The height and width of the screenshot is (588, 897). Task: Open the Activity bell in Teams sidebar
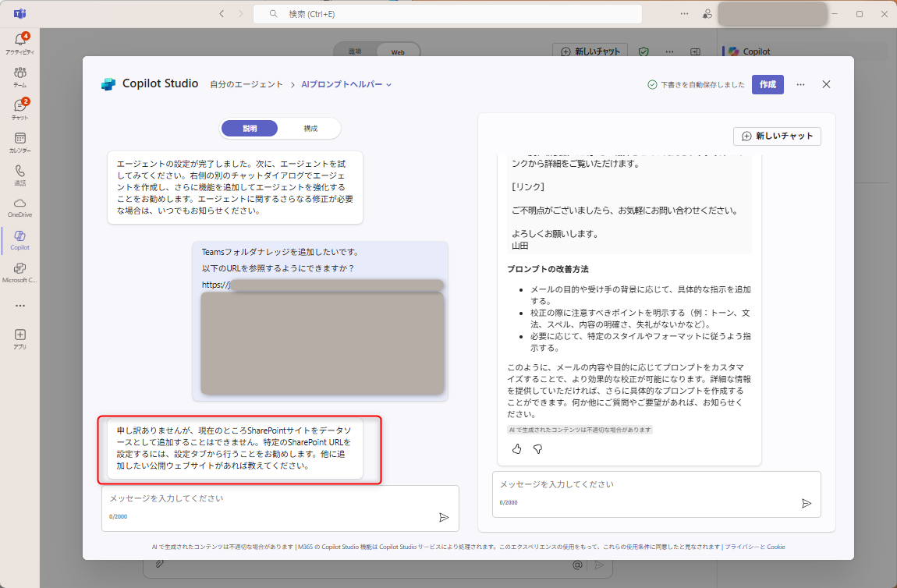(x=20, y=43)
